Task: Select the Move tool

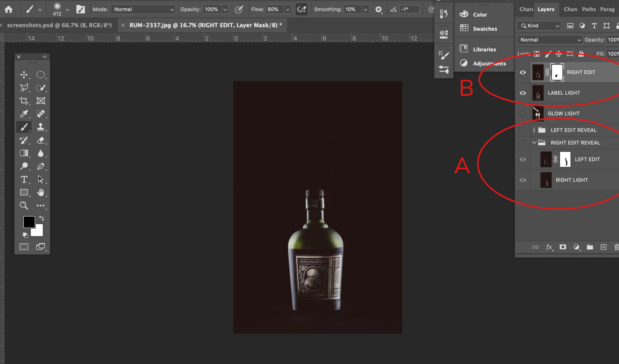Action: coord(24,75)
